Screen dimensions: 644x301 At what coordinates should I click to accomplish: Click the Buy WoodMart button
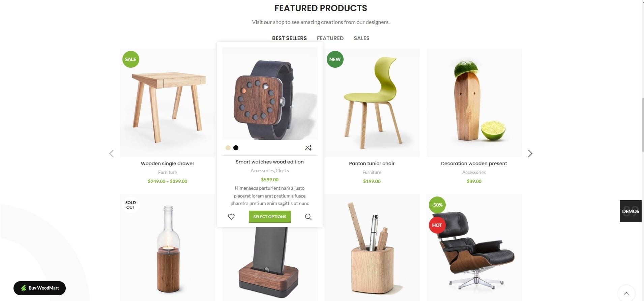tap(39, 288)
